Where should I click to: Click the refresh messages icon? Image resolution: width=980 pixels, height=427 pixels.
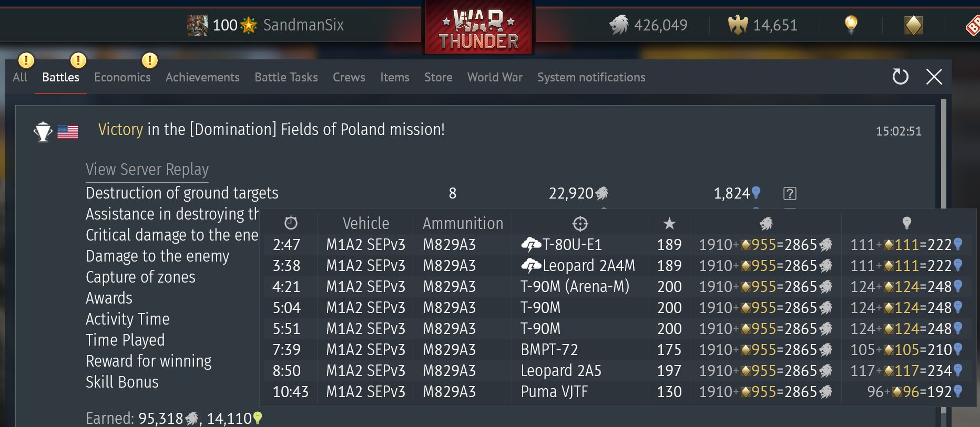pyautogui.click(x=900, y=77)
